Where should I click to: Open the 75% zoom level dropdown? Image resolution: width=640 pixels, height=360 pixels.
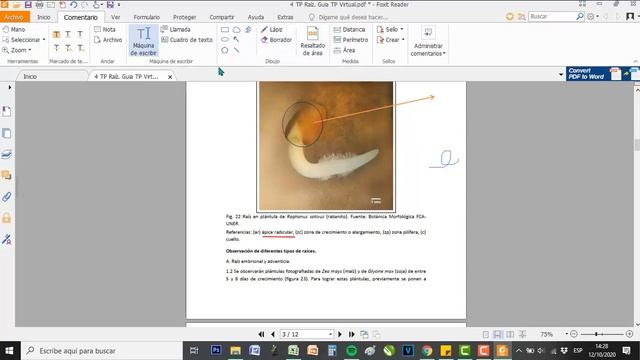click(x=567, y=334)
